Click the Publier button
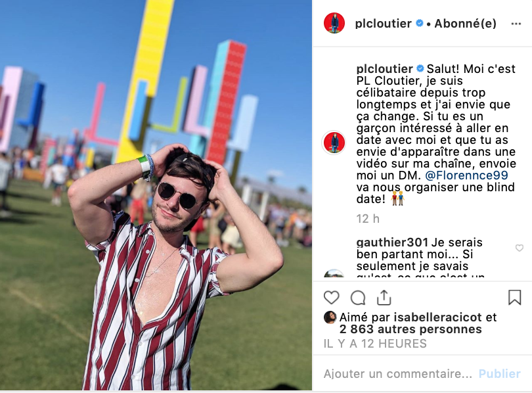Image resolution: width=532 pixels, height=393 pixels. [499, 374]
